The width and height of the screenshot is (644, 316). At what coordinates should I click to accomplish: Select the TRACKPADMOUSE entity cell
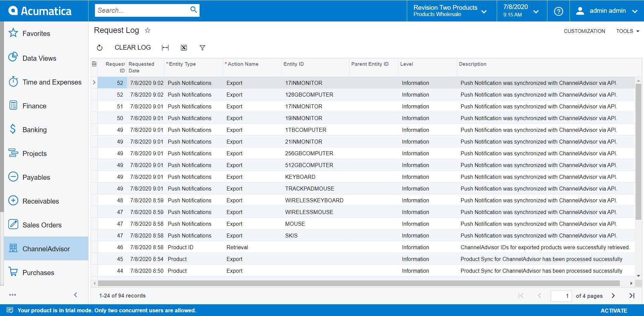[315, 189]
